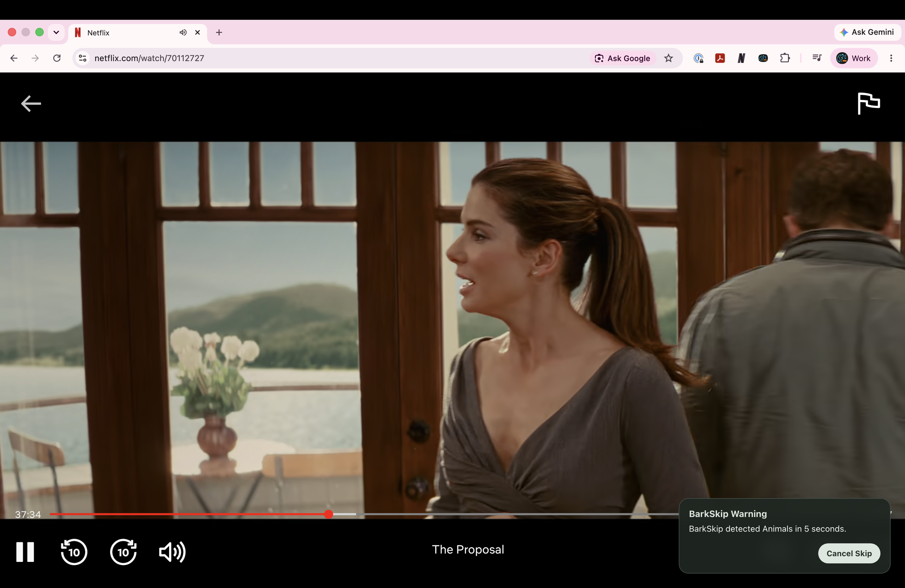Open the media controls in toolbar
This screenshot has width=905, height=588.
tap(817, 58)
